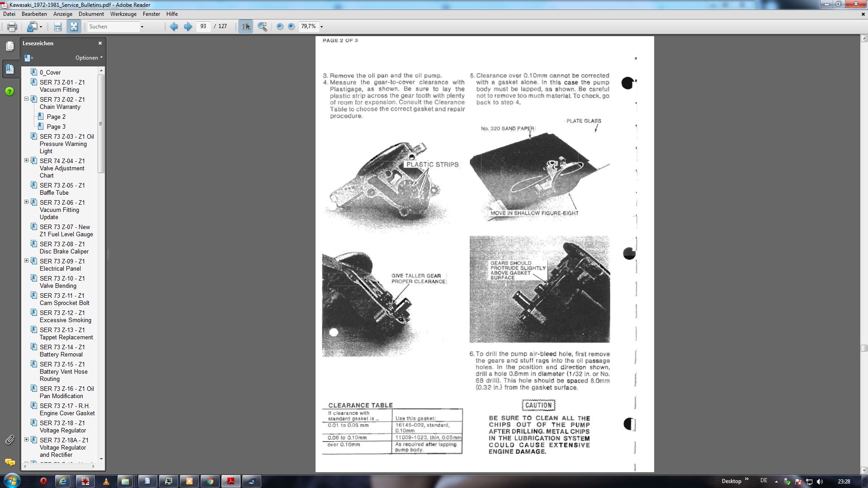
Task: Expand SER 74 Z-04 Valve Adjustment Chart
Action: pos(26,160)
